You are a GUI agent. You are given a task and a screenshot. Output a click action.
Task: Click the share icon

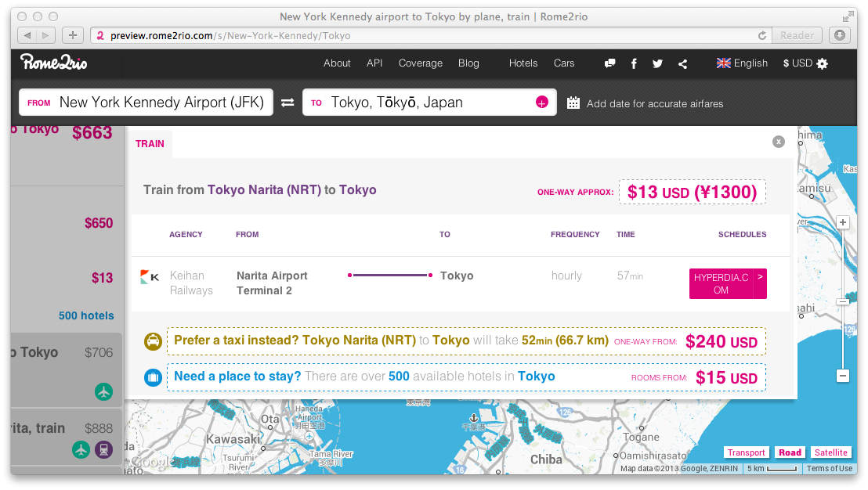tap(682, 63)
